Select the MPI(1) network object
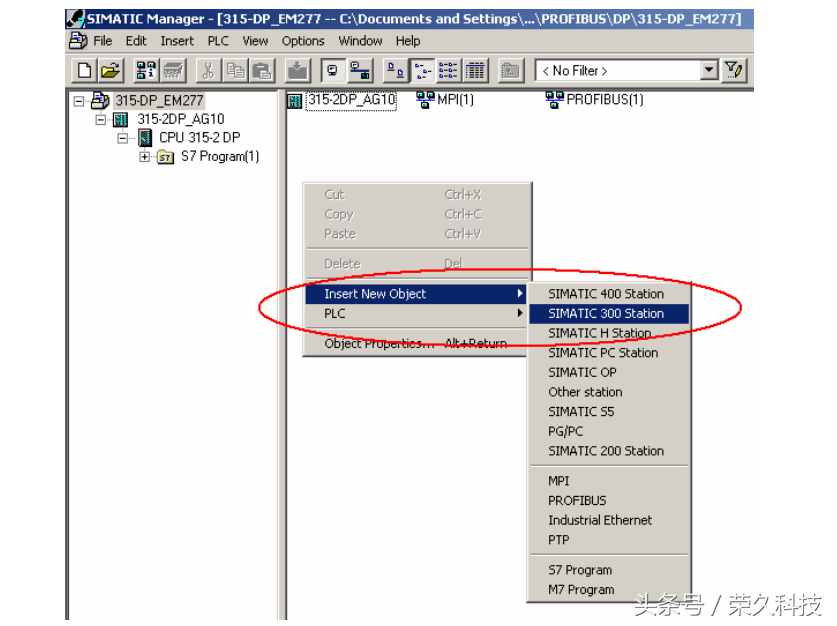The height and width of the screenshot is (626, 837). (x=445, y=100)
